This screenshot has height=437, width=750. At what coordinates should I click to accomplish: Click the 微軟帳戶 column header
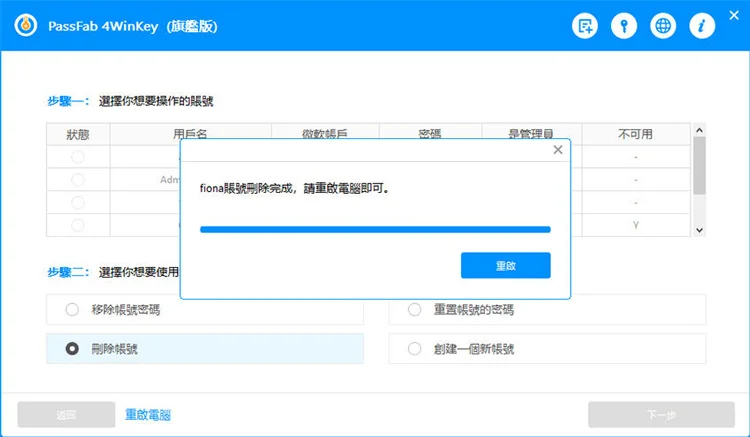click(x=325, y=133)
